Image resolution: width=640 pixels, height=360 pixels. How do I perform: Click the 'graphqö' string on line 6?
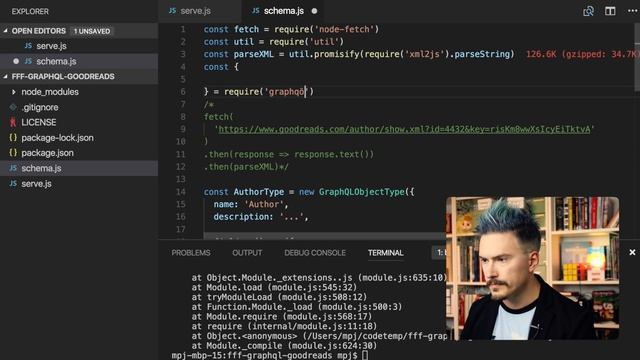tap(287, 92)
